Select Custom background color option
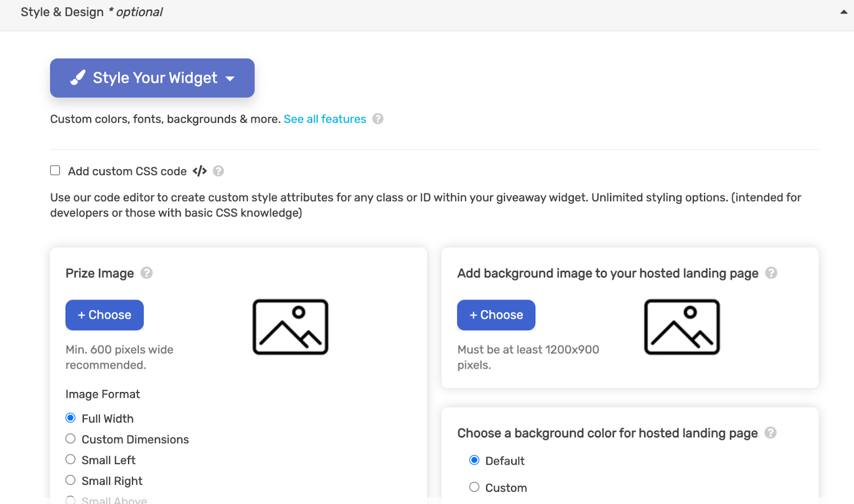854x504 pixels. 474,487
